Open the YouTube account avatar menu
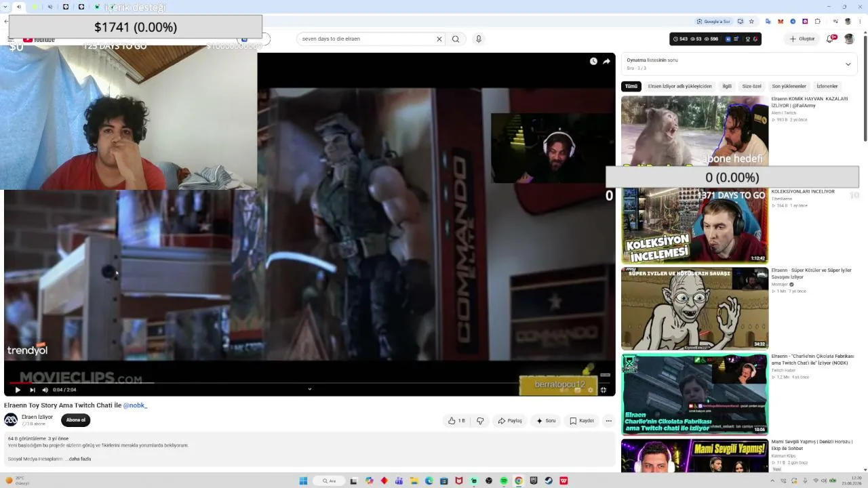Screen dimensions: 868x488 849,39
